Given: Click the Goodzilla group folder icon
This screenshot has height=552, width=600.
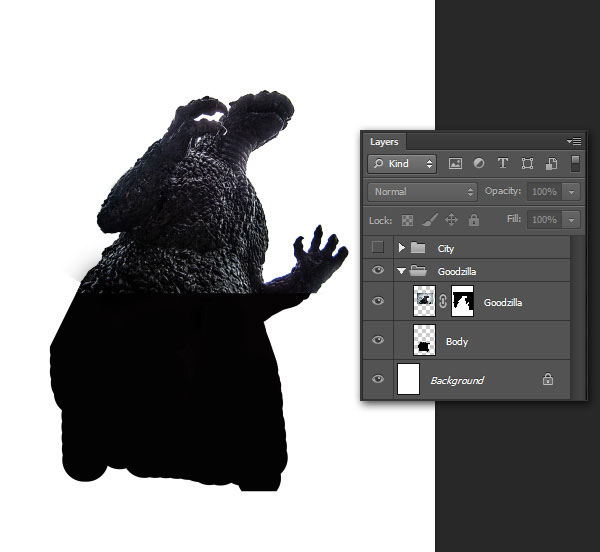Looking at the screenshot, I should pos(418,271).
